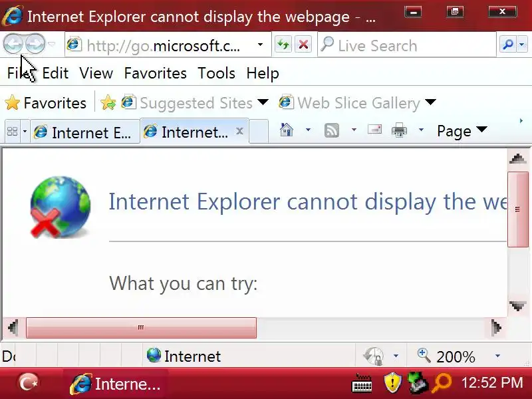The width and height of the screenshot is (532, 399).
Task: Open Quick Tabs grid icon
Action: coord(12,131)
